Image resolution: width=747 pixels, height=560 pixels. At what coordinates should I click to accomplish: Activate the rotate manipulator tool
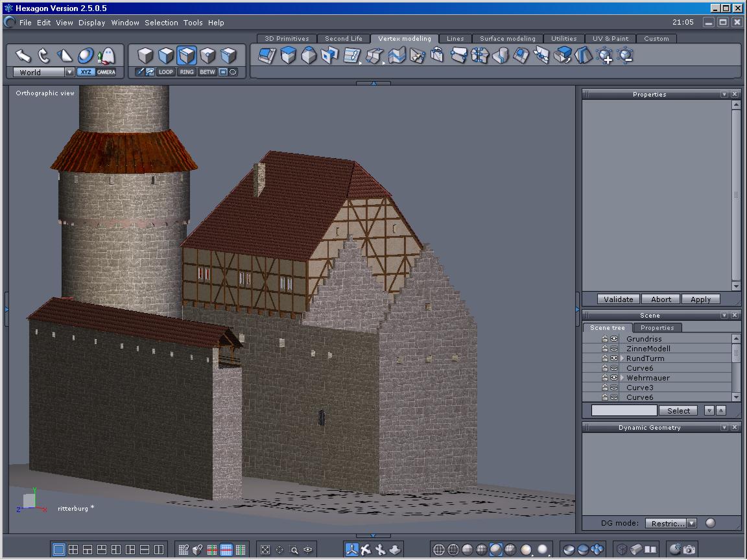(44, 55)
